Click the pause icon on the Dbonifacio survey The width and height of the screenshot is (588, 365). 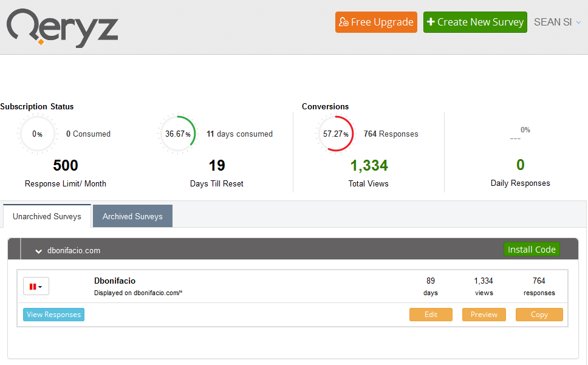[33, 285]
